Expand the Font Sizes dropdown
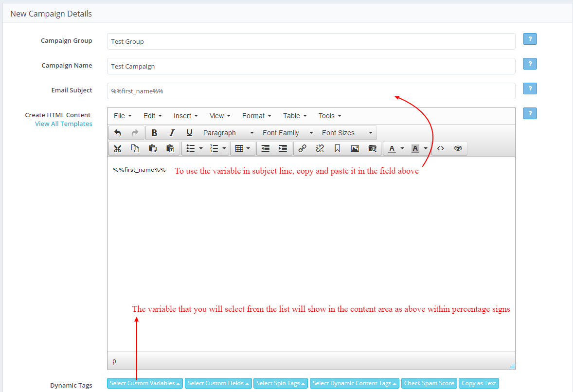Image resolution: width=573 pixels, height=392 pixels. (x=347, y=133)
